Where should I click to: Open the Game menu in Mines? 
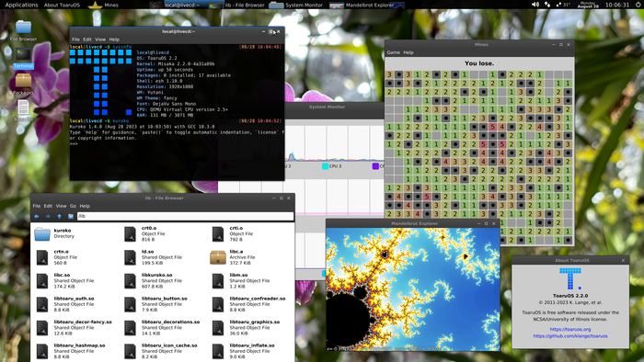[393, 52]
